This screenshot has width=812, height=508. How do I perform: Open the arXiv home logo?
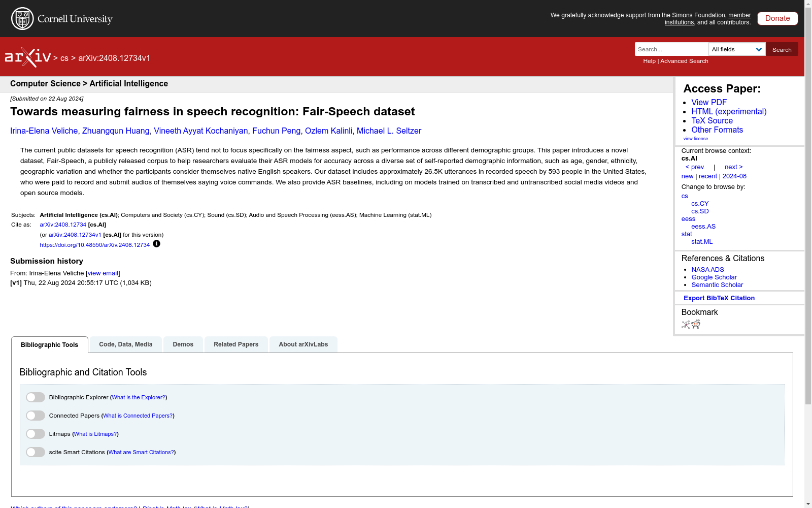[x=28, y=57]
